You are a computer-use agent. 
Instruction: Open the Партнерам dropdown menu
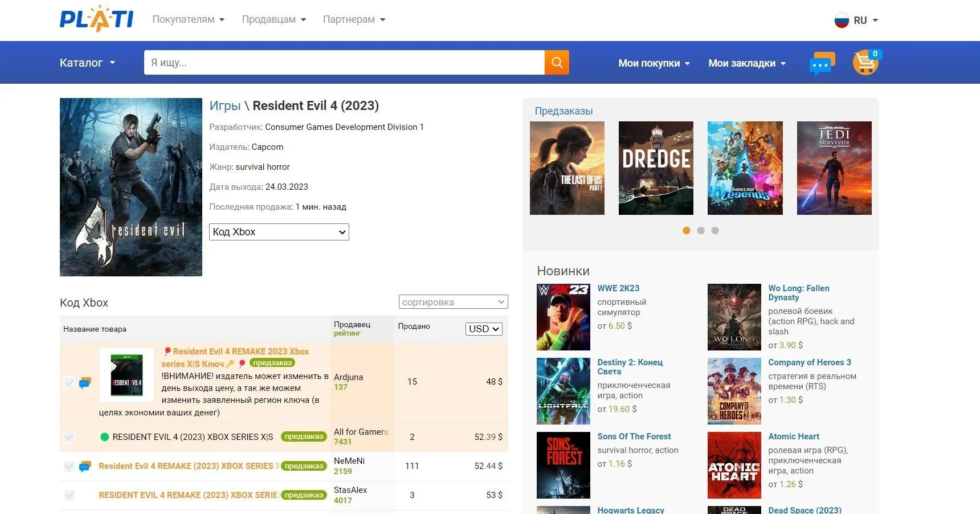(x=354, y=19)
